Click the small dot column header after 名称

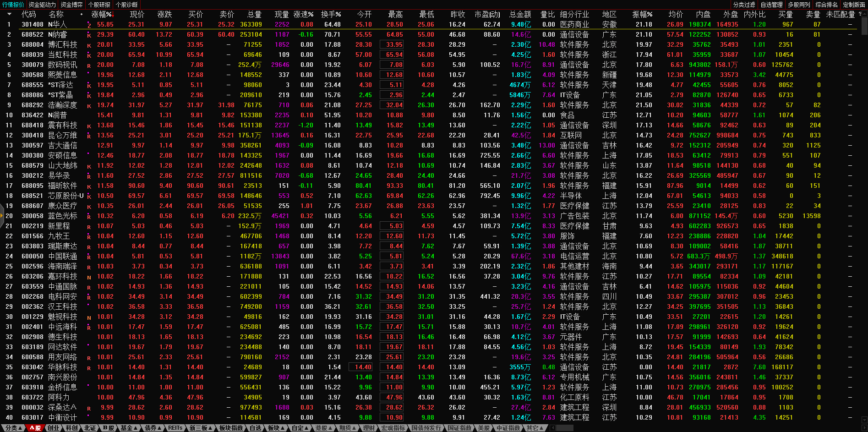[x=82, y=14]
